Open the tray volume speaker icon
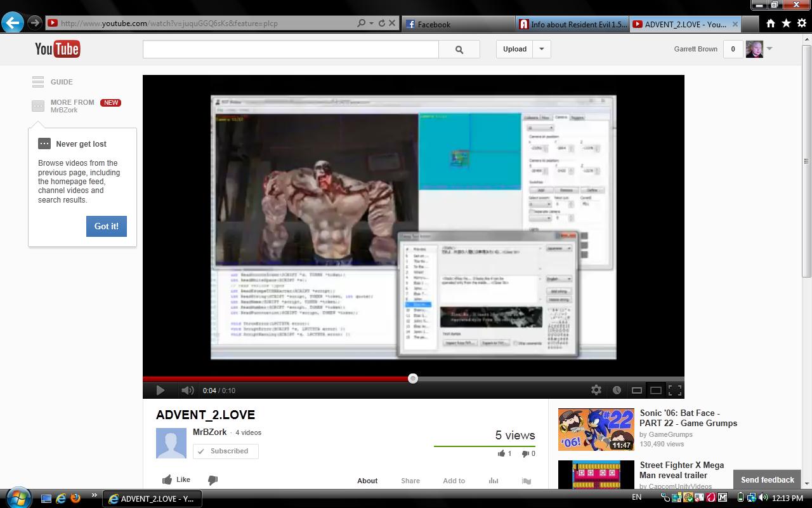Image resolution: width=812 pixels, height=508 pixels. point(763,497)
